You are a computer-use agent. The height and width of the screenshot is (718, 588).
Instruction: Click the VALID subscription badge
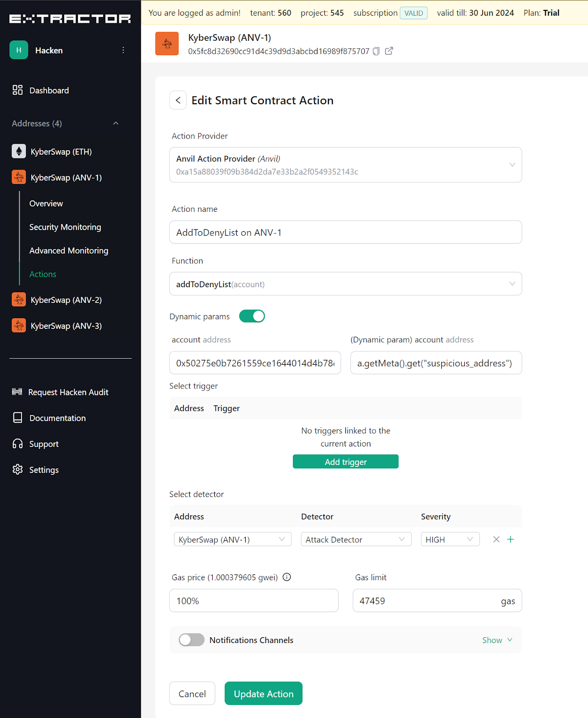tap(414, 13)
